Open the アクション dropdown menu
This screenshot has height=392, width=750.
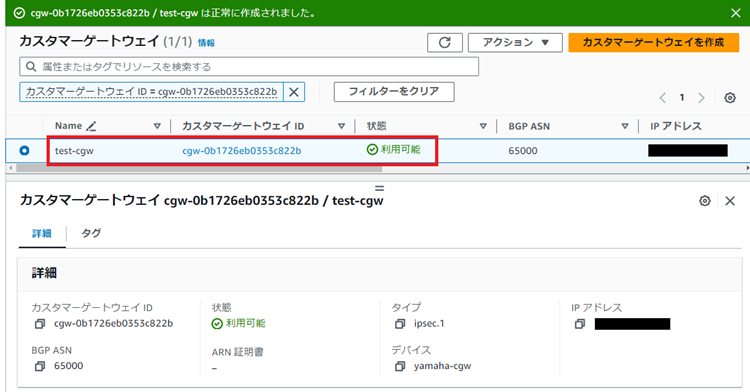point(515,43)
